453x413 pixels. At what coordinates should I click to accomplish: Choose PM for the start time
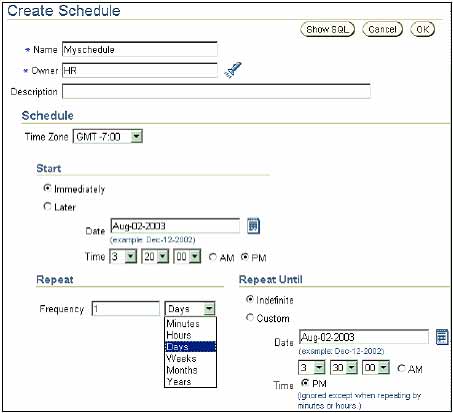[245, 257]
